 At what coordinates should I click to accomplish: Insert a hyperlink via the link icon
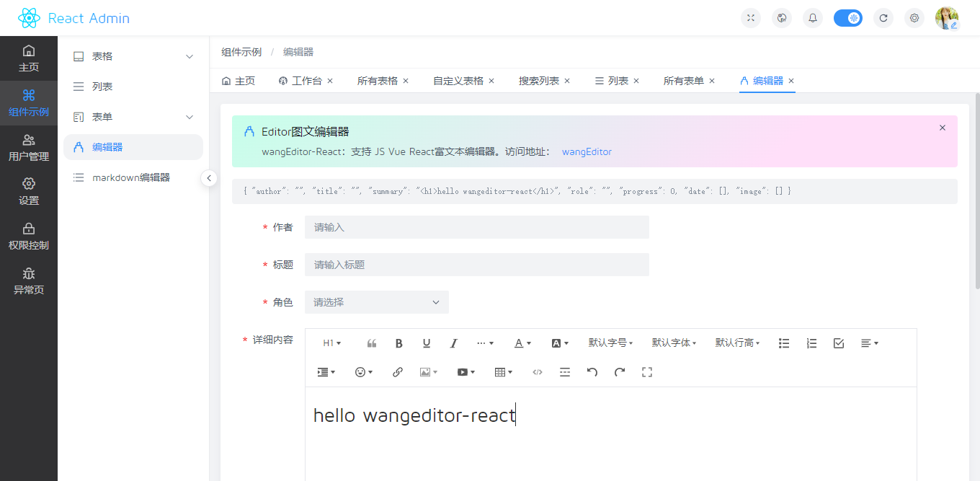pyautogui.click(x=397, y=372)
